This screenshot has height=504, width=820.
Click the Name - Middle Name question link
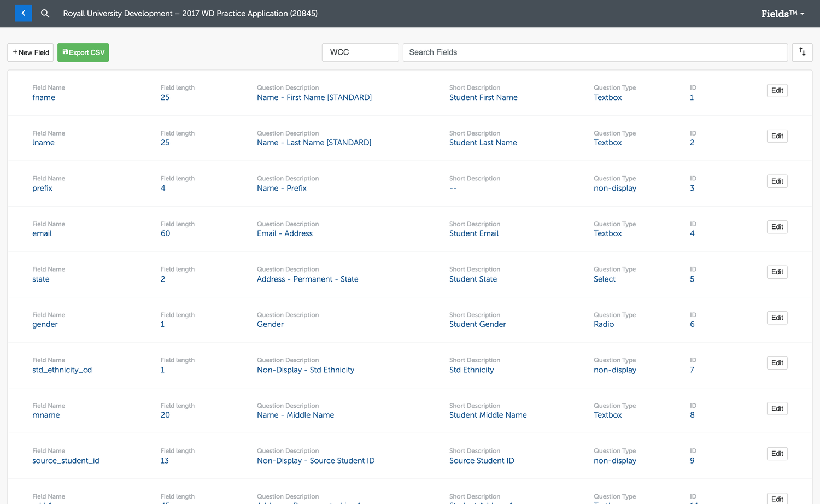pyautogui.click(x=295, y=415)
